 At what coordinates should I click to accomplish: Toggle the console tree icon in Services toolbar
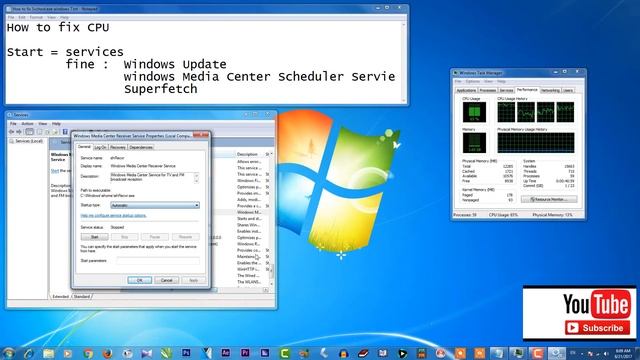[x=29, y=132]
